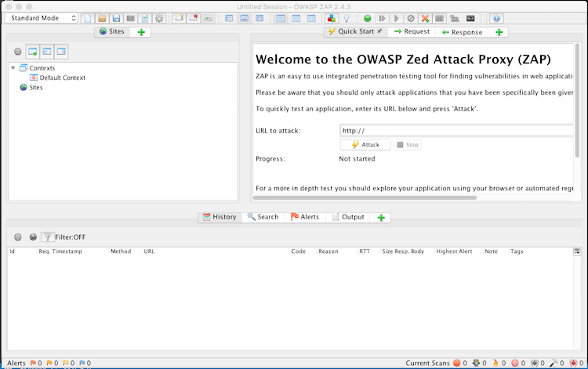
Task: Add a tab next to Response
Action: tap(499, 32)
